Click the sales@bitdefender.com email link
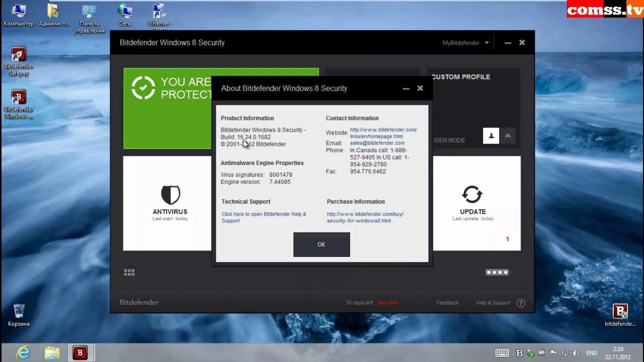 [x=377, y=143]
